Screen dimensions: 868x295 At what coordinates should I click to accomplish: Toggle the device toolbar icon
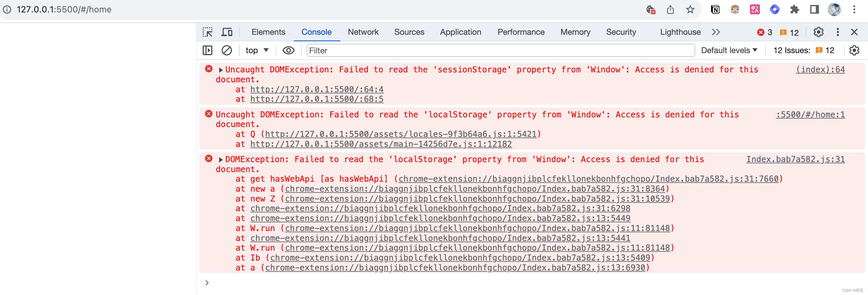227,32
